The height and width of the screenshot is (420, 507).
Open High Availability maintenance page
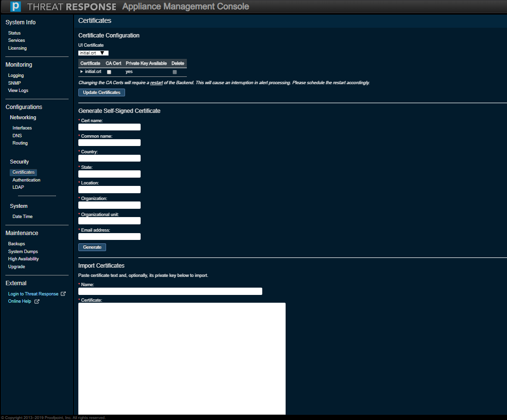[x=23, y=259]
